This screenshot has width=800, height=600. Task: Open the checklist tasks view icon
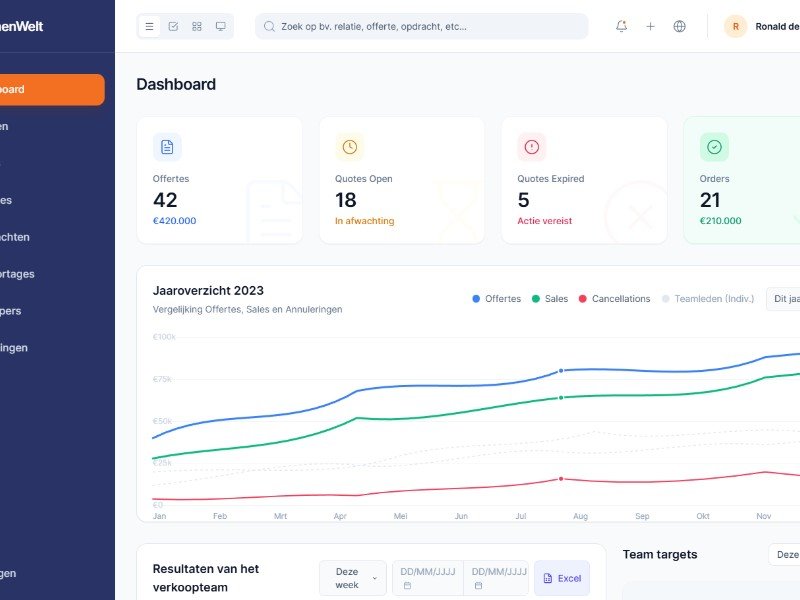tap(173, 26)
